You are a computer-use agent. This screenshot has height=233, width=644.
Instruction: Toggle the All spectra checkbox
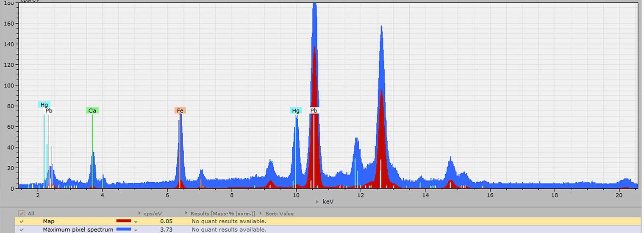(x=21, y=214)
